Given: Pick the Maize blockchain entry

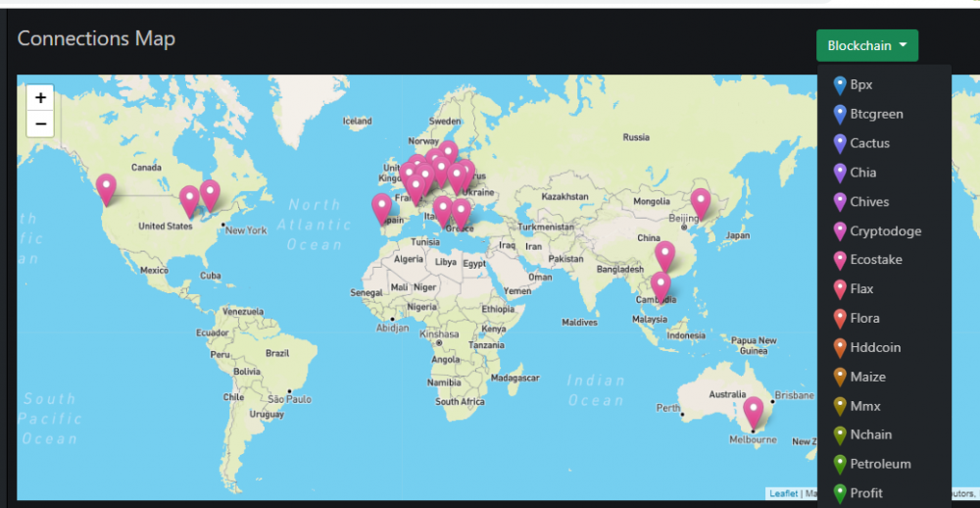Looking at the screenshot, I should pyautogui.click(x=884, y=377).
